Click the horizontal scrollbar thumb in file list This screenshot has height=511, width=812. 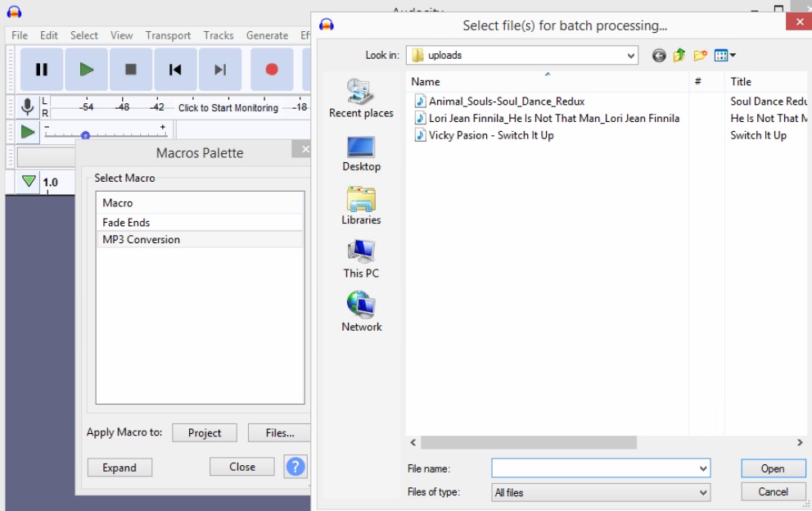click(528, 442)
